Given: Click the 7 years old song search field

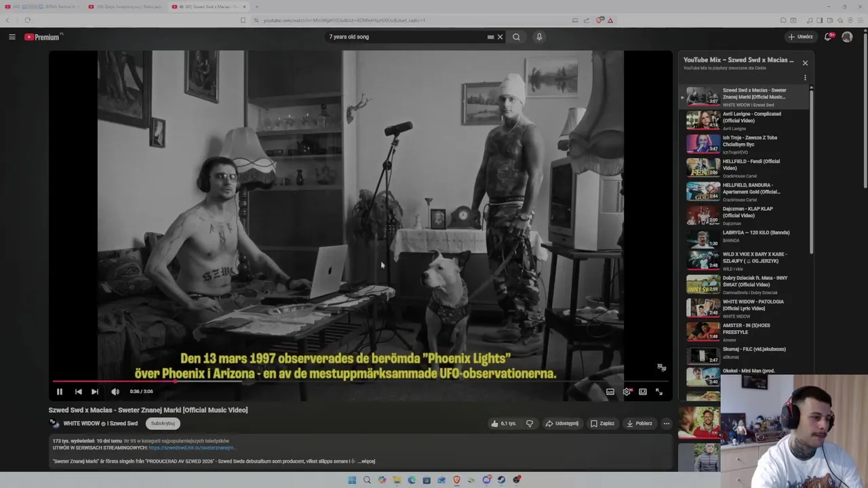Looking at the screenshot, I should [x=407, y=37].
